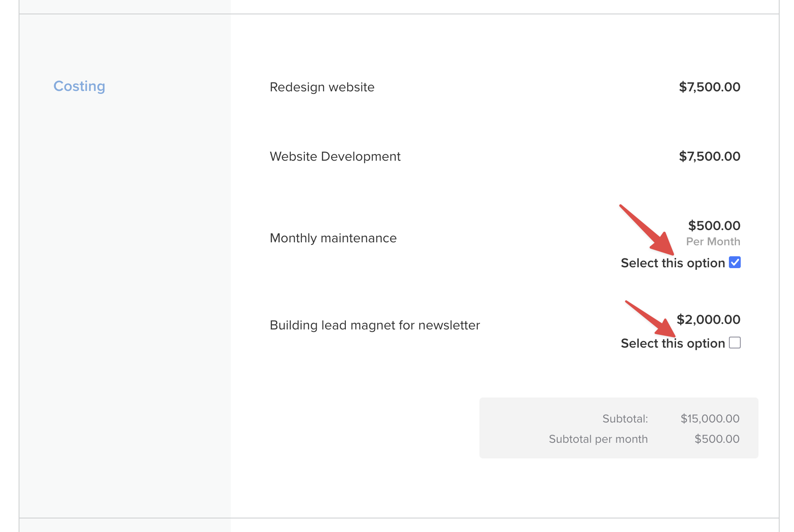794x532 pixels.
Task: Click the Monthly maintenance $500.00 price
Action: 714,225
